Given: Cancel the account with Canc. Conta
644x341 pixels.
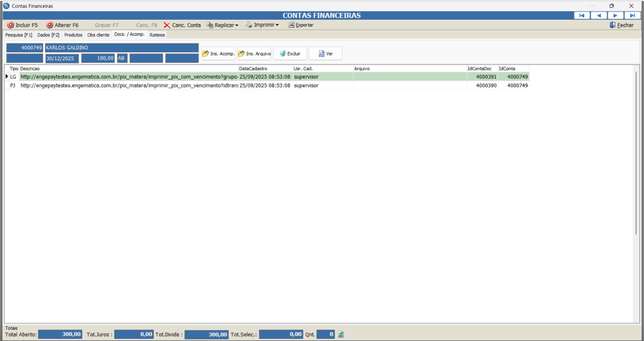Looking at the screenshot, I should 182,25.
